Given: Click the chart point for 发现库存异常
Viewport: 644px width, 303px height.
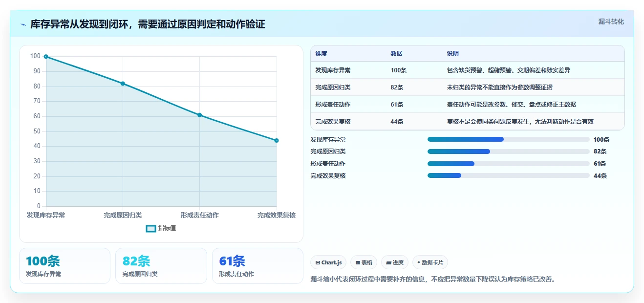Looking at the screenshot, I should click(x=46, y=57).
